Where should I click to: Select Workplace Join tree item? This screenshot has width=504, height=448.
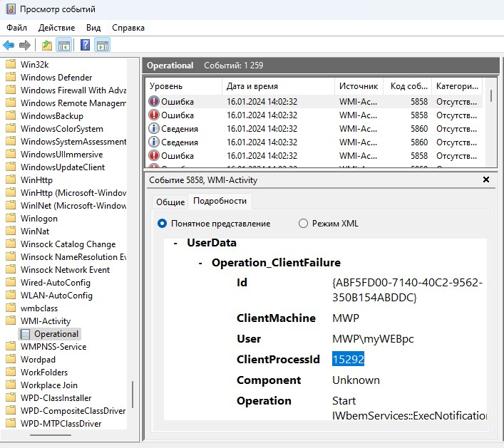(x=49, y=385)
